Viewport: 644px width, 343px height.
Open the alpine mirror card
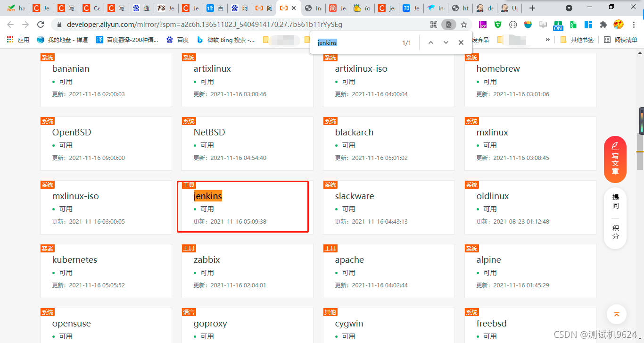[530, 271]
